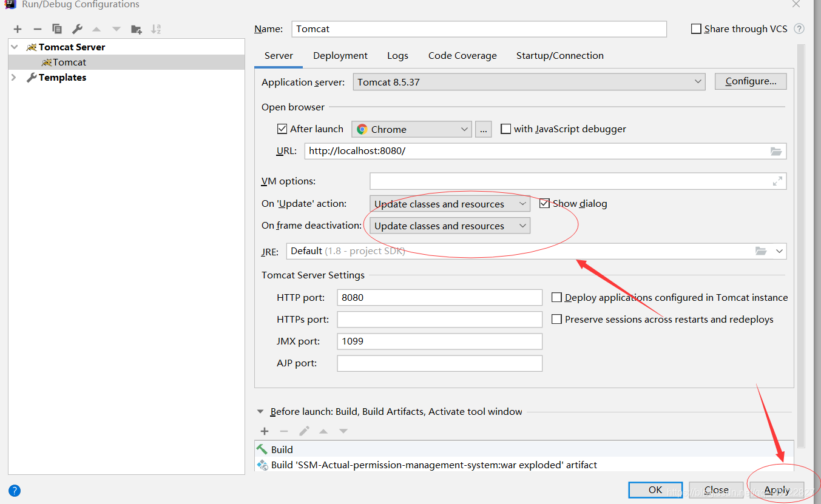Viewport: 821px width, 504px height.
Task: Click the Templates wrench icon
Action: [32, 78]
